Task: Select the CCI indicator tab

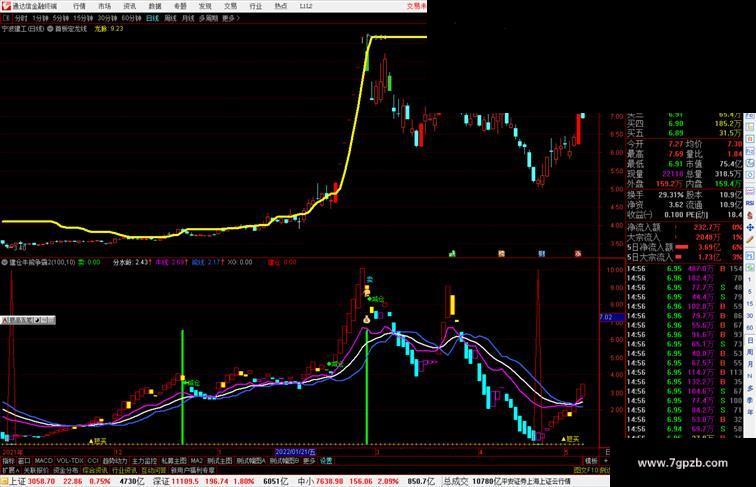Action: 93,461
